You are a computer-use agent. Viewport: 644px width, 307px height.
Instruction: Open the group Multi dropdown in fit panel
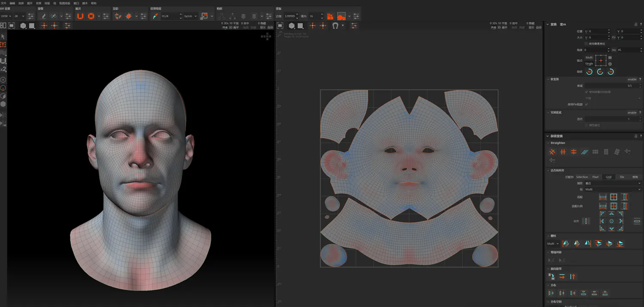pyautogui.click(x=613, y=189)
